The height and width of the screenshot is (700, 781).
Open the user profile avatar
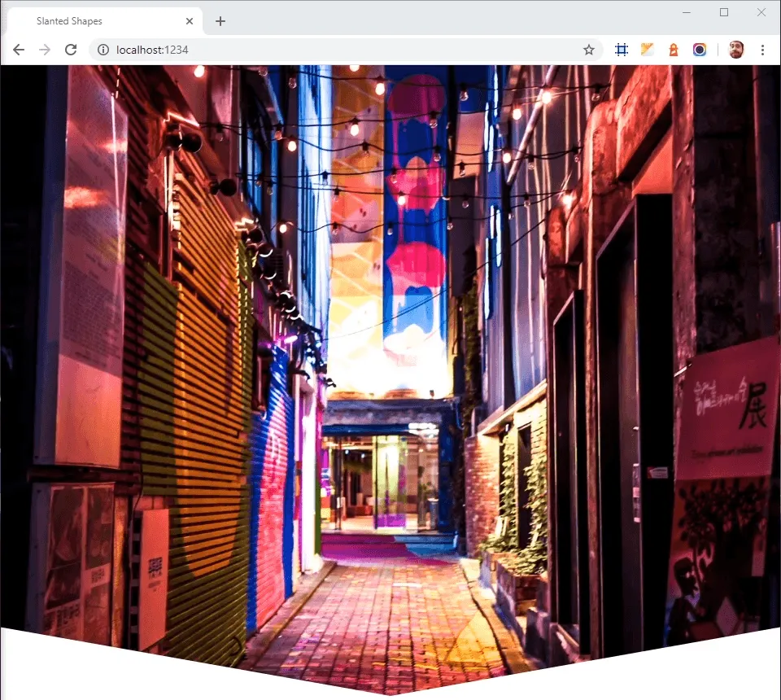pyautogui.click(x=736, y=50)
